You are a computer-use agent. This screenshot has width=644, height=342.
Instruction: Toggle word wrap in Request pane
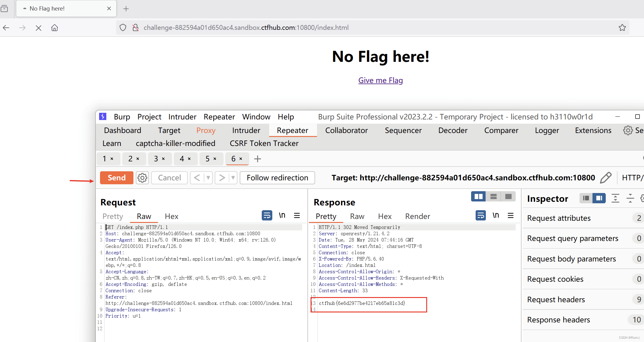(267, 215)
